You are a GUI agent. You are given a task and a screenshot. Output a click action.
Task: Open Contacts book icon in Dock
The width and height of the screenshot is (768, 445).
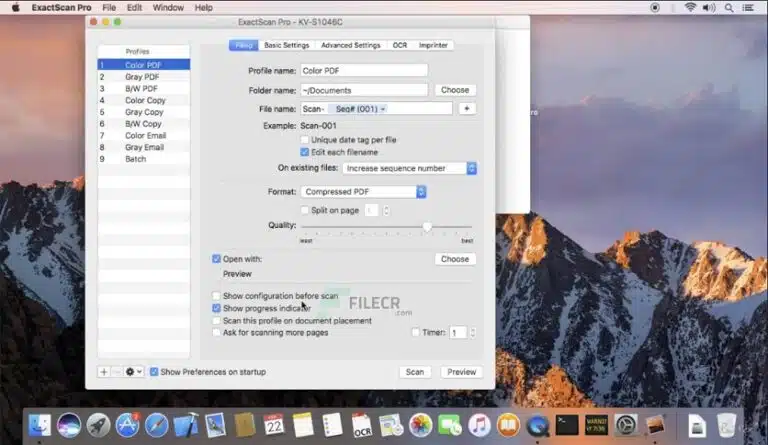[x=244, y=424]
